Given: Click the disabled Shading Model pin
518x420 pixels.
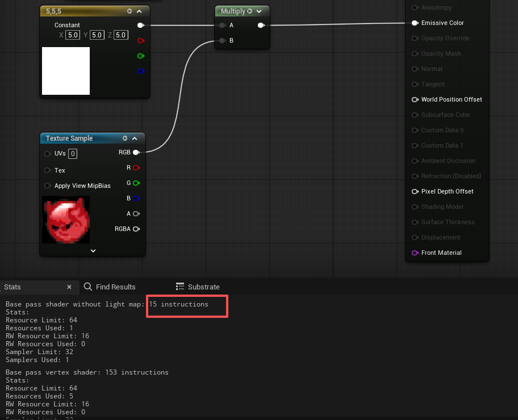Looking at the screenshot, I should (x=415, y=207).
